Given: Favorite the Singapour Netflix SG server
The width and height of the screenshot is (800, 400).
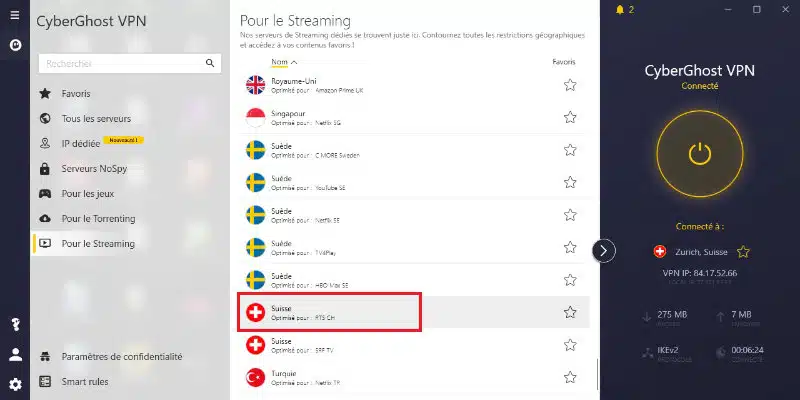Looking at the screenshot, I should coord(570,117).
